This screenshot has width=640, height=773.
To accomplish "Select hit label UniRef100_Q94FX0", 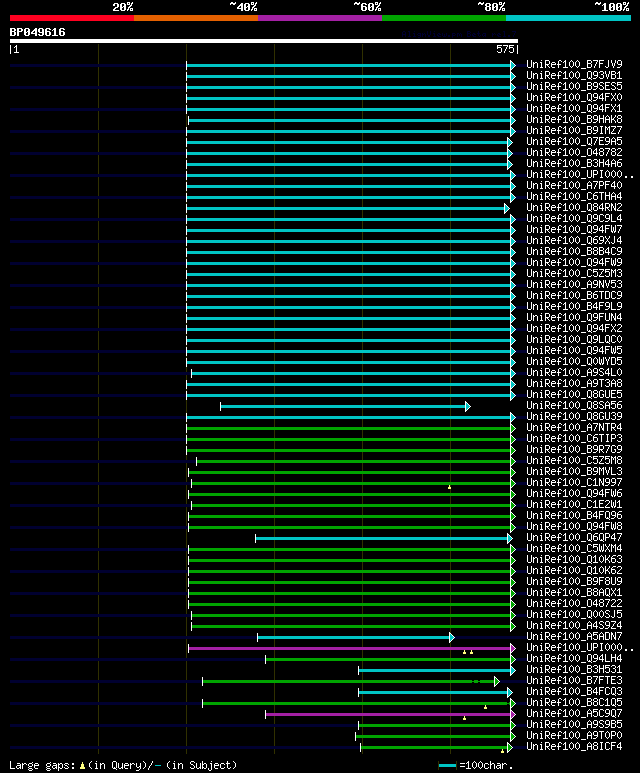I will [x=574, y=98].
